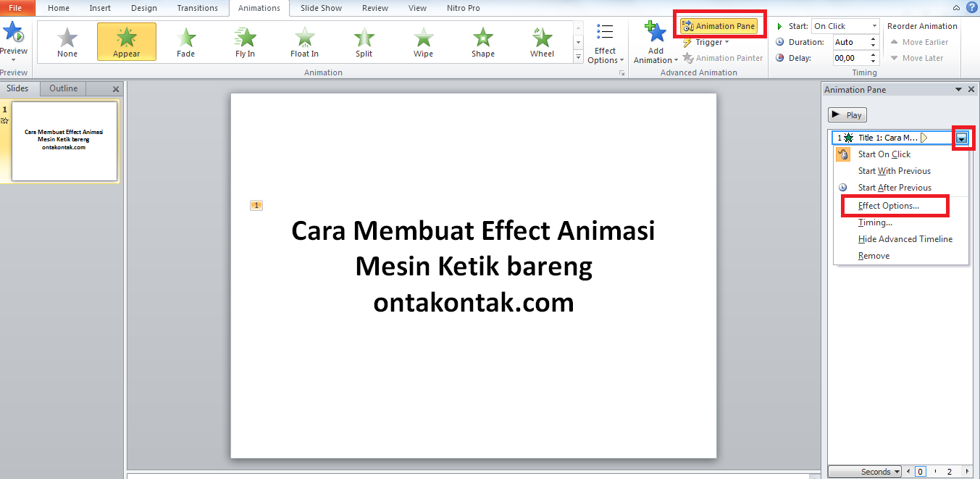Click the Duration input field
This screenshot has width=980, height=479.
[x=850, y=42]
